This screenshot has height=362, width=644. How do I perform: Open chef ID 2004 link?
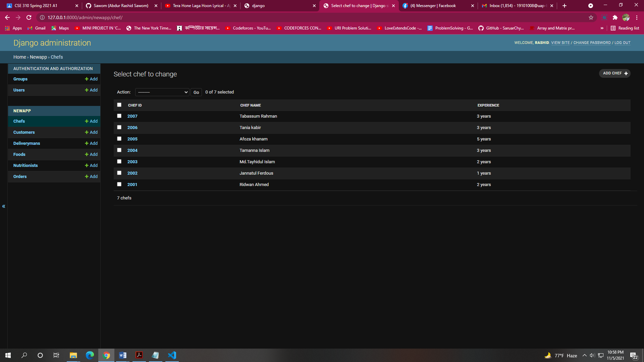pyautogui.click(x=132, y=150)
